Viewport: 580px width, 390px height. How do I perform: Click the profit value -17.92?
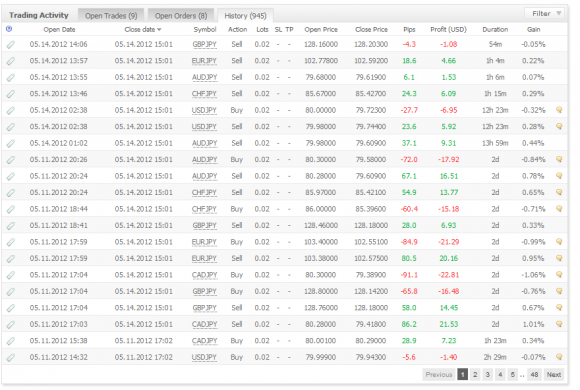[x=448, y=159]
